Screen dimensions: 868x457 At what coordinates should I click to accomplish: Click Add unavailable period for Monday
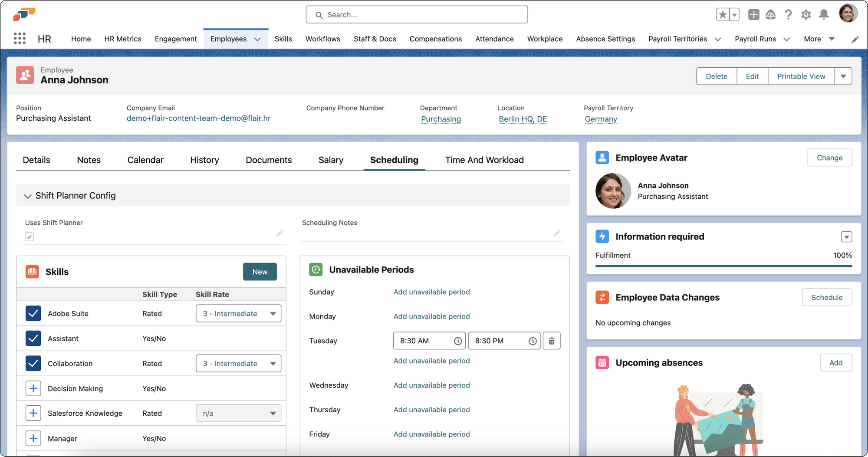(431, 316)
